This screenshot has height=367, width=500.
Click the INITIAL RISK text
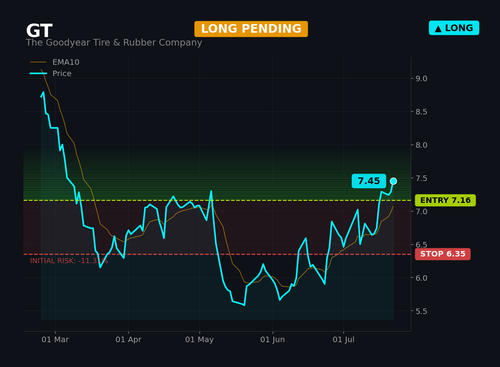point(69,261)
